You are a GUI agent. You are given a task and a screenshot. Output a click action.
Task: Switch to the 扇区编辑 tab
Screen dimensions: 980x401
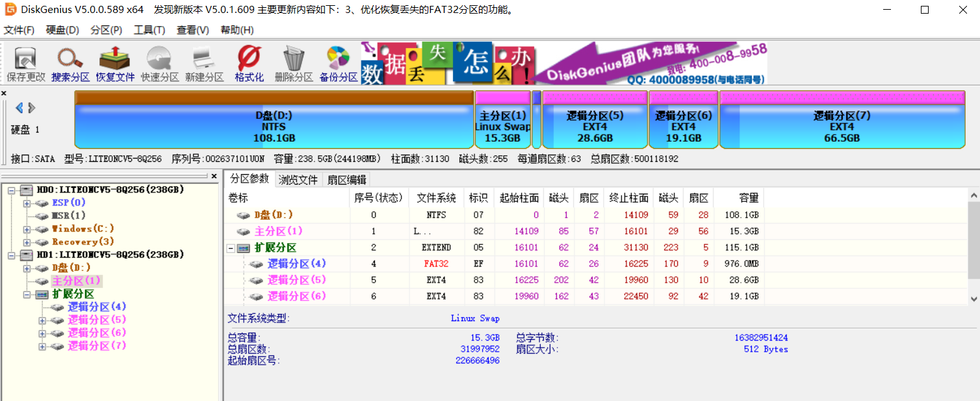point(348,179)
